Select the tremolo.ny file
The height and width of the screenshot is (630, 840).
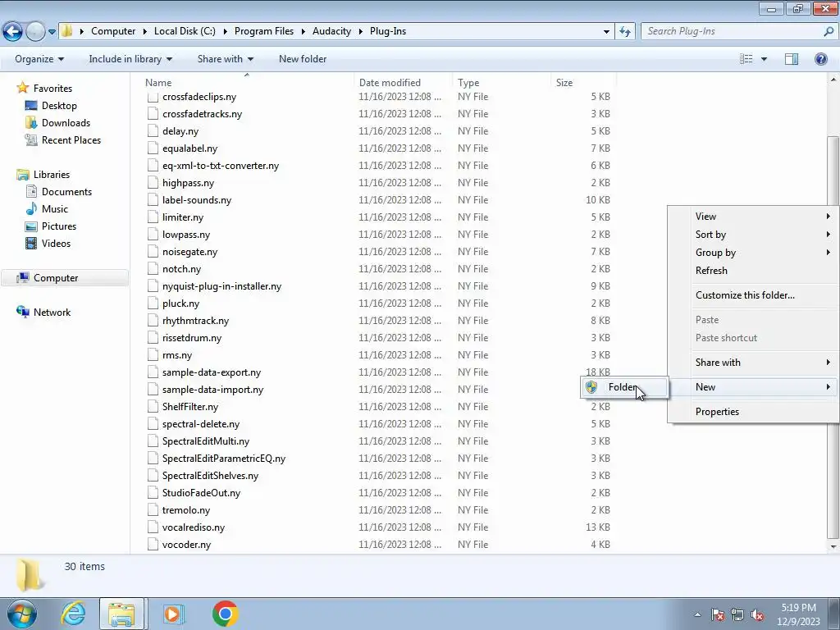click(x=186, y=510)
